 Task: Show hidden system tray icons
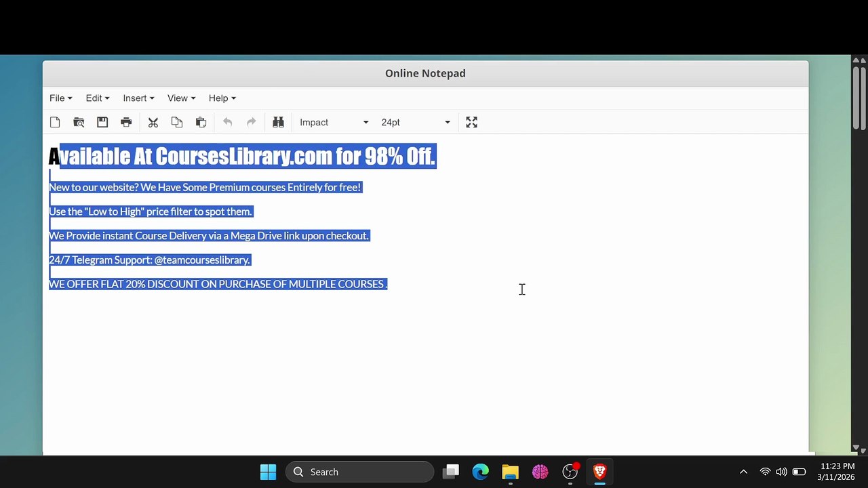point(743,472)
